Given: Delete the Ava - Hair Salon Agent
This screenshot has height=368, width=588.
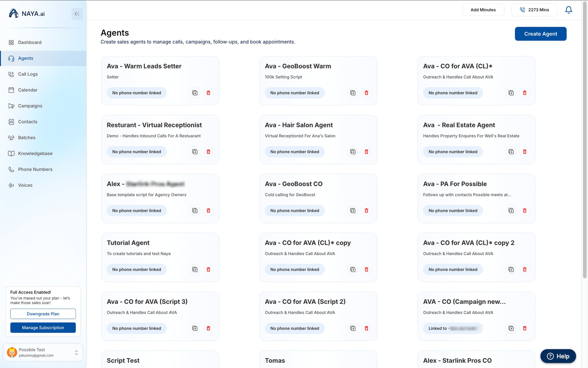Looking at the screenshot, I should pyautogui.click(x=366, y=152).
